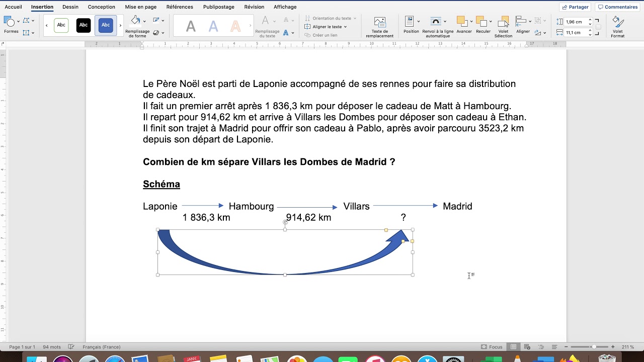Open the Volet Format pane
The width and height of the screenshot is (644, 362).
(x=618, y=27)
